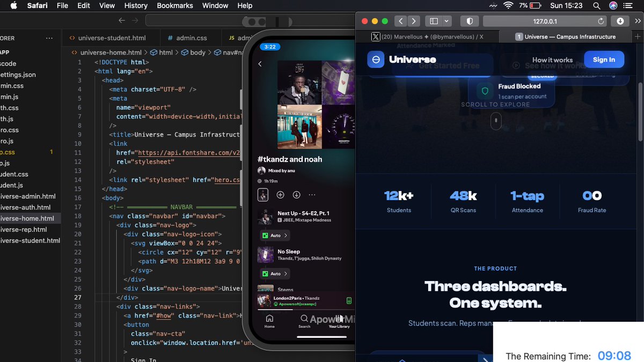Open the How it works link
Screen dimensions: 644x362
552,60
